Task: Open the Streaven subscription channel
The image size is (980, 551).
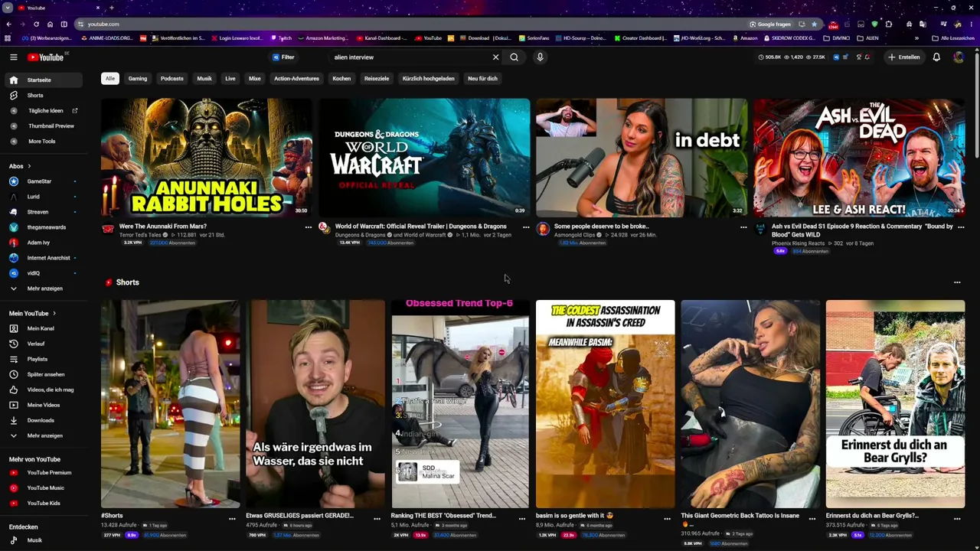Action: coord(44,212)
